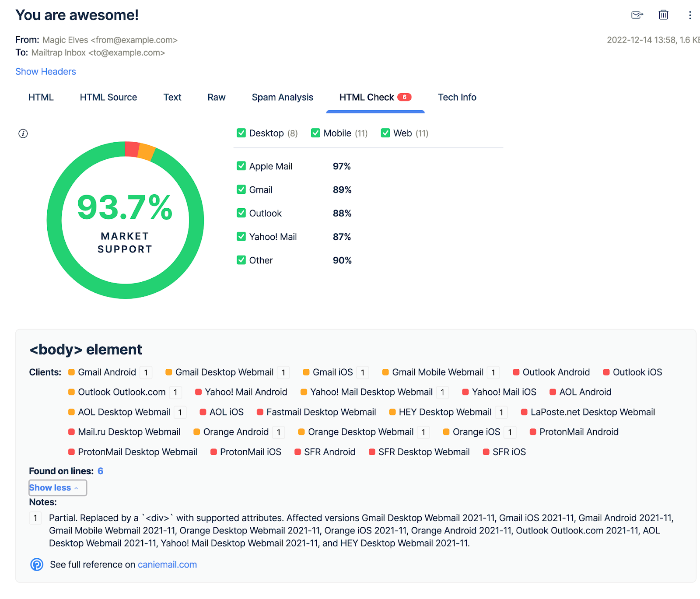
Task: Uncheck the Desktop platform filter
Action: (x=241, y=133)
